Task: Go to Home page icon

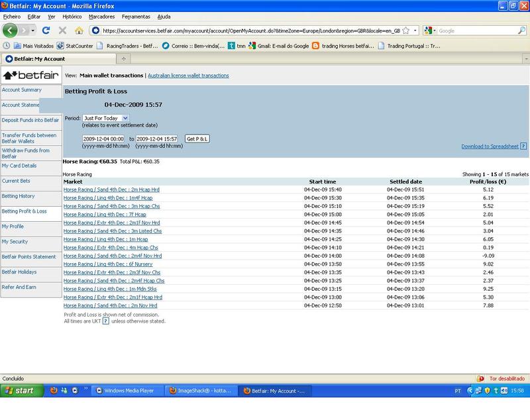Action: tap(79, 30)
